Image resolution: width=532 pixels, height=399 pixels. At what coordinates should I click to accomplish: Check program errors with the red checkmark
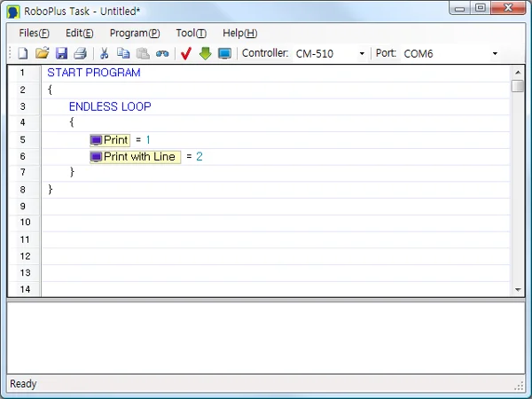click(186, 53)
